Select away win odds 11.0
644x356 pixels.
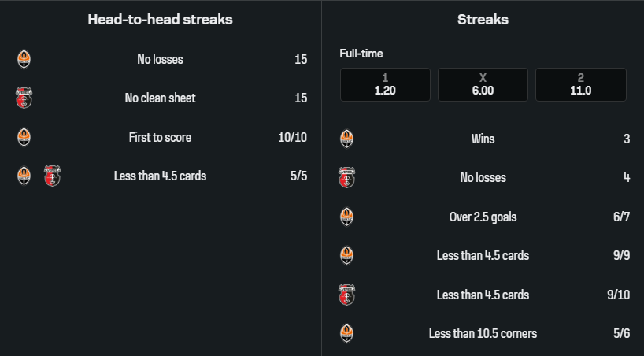point(580,84)
